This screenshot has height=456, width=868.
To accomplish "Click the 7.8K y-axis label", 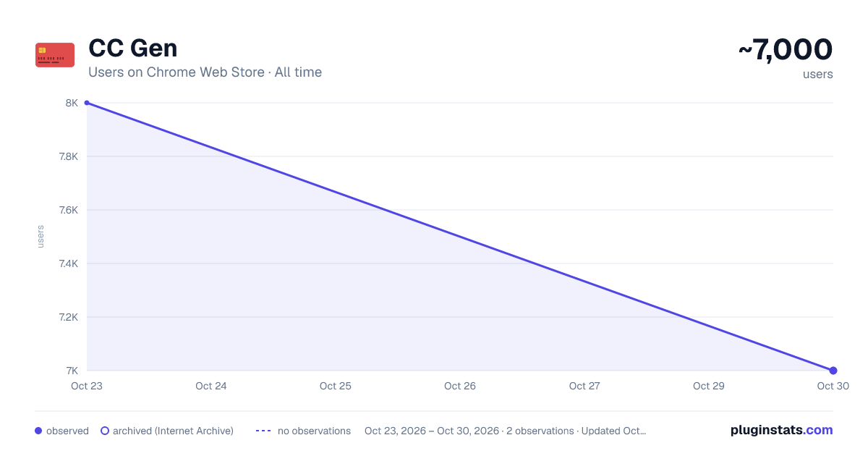I will (69, 156).
